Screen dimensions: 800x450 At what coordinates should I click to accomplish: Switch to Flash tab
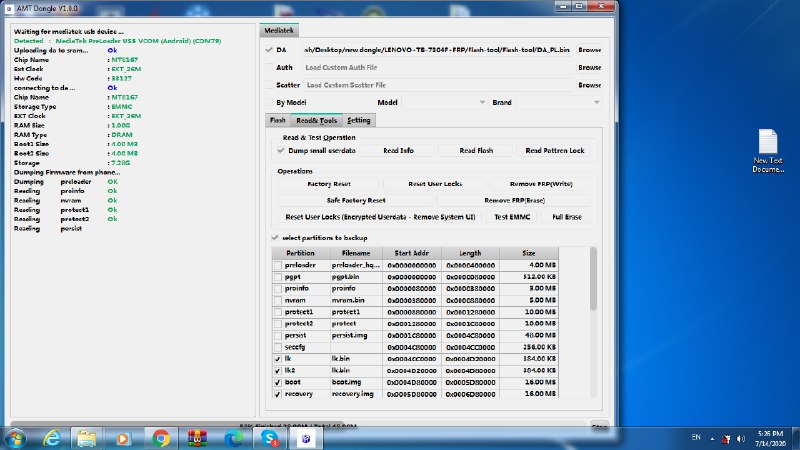(278, 120)
